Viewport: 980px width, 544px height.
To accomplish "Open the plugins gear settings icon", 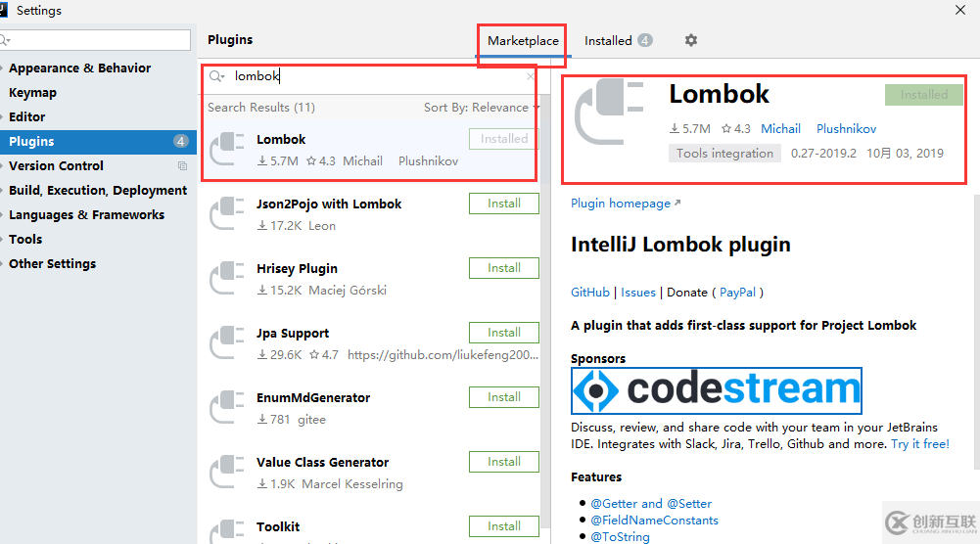I will (x=690, y=40).
